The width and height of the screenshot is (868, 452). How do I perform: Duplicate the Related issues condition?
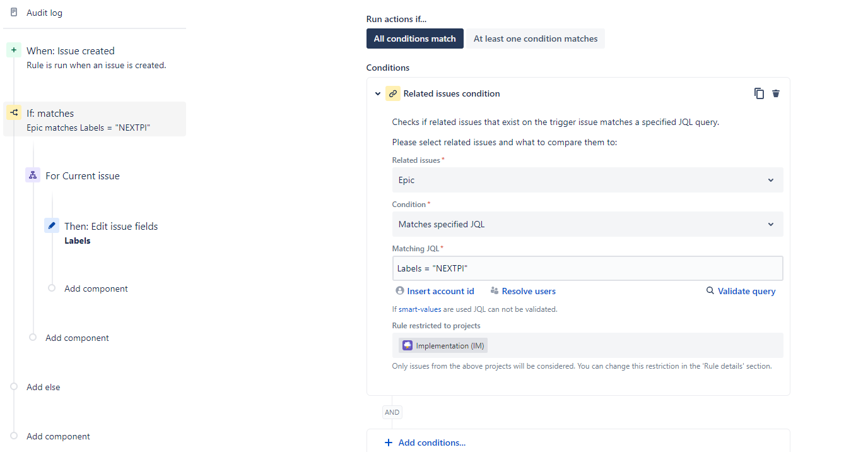[759, 93]
